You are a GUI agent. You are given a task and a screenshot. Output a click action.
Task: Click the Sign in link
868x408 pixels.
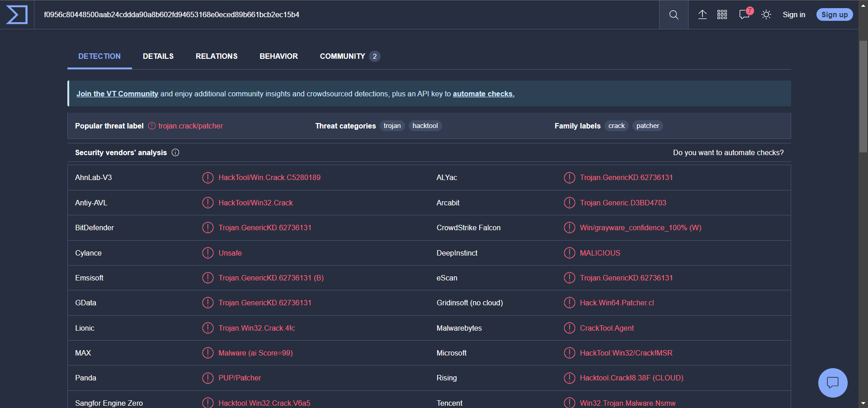click(x=794, y=14)
